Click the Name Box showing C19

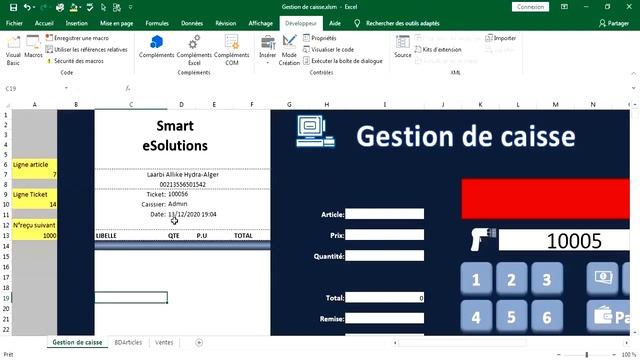point(33,89)
